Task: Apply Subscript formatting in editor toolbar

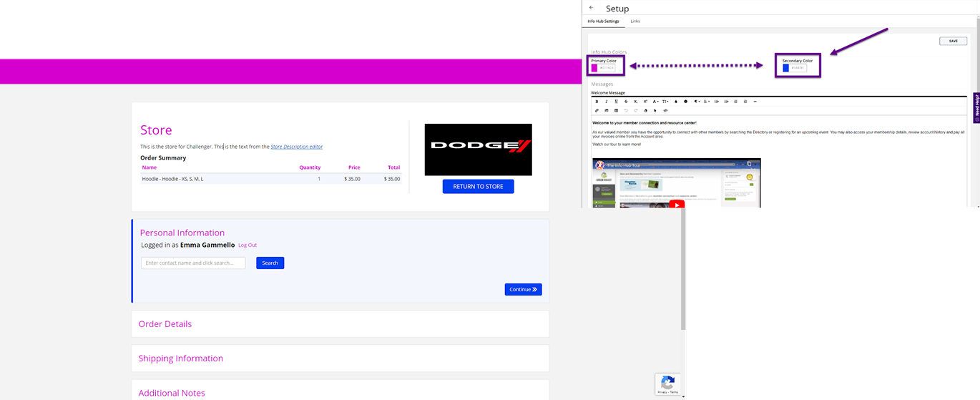Action: tap(636, 102)
